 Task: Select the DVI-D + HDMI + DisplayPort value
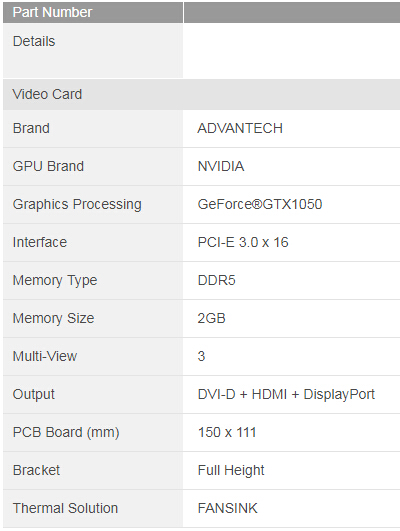(x=286, y=394)
